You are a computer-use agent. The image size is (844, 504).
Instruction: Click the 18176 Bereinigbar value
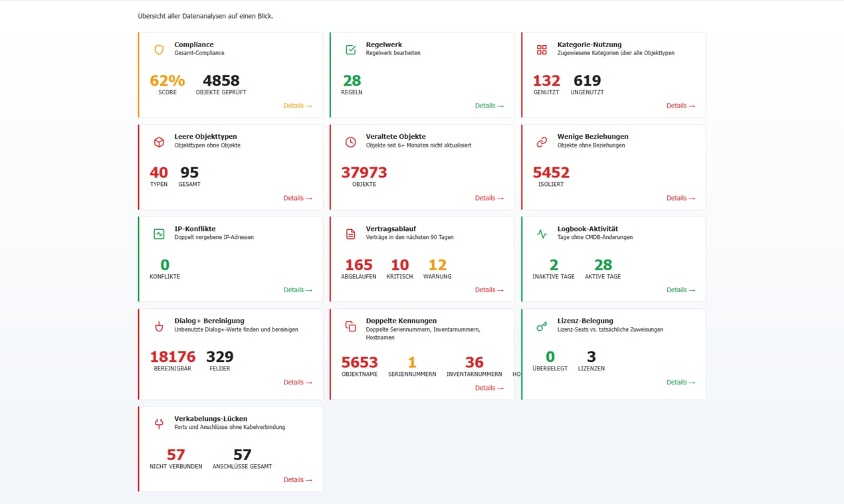[173, 357]
